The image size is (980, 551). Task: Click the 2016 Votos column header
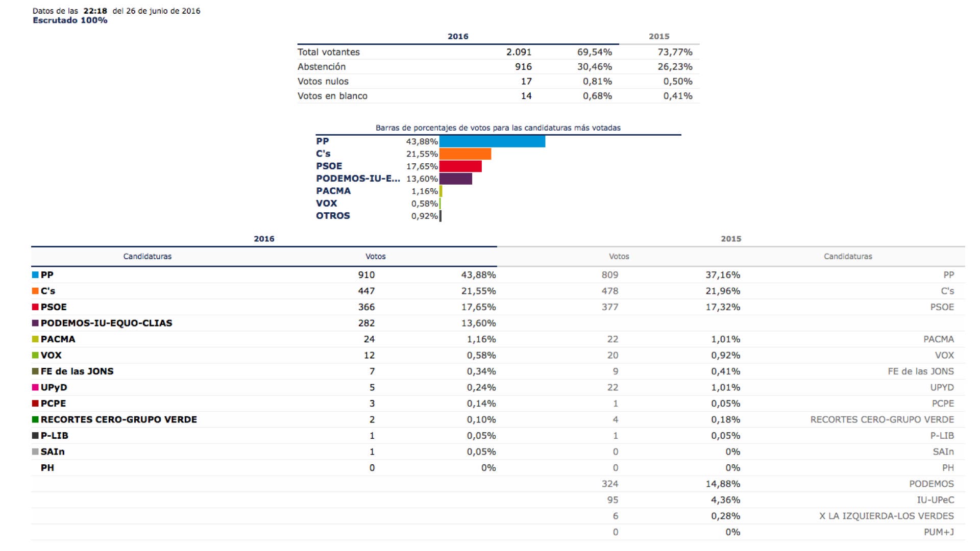point(375,257)
